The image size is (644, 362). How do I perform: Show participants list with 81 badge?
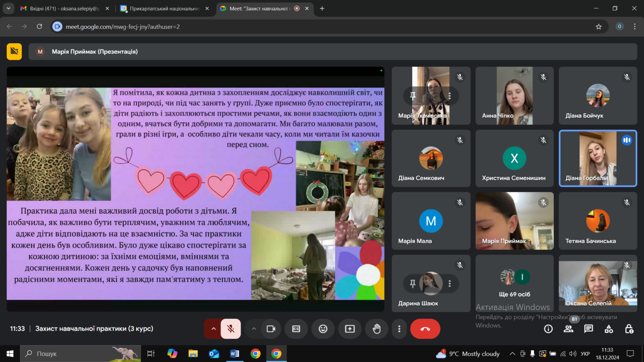[569, 329]
